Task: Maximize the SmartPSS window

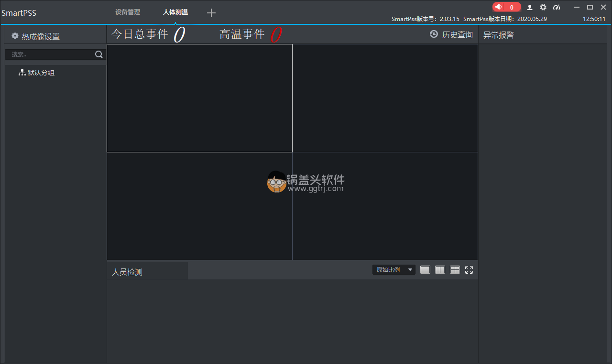Action: [x=590, y=7]
